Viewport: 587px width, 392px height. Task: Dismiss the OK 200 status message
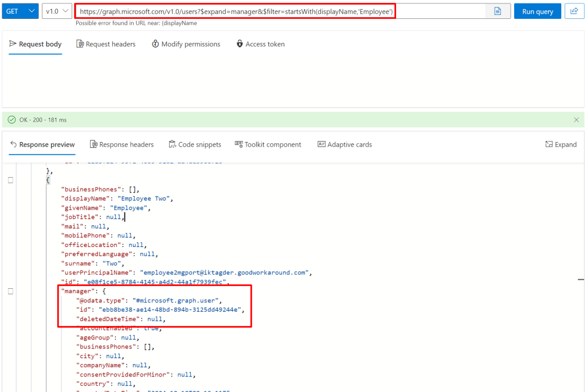tap(576, 120)
